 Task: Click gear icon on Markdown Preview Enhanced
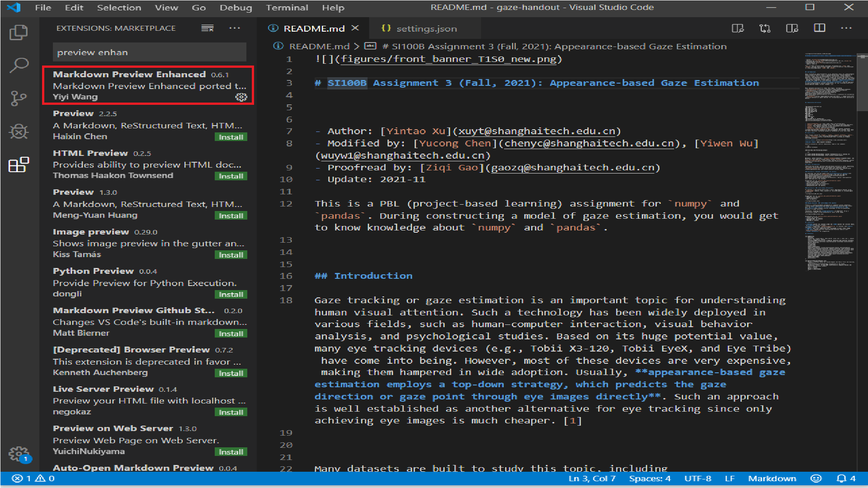241,97
